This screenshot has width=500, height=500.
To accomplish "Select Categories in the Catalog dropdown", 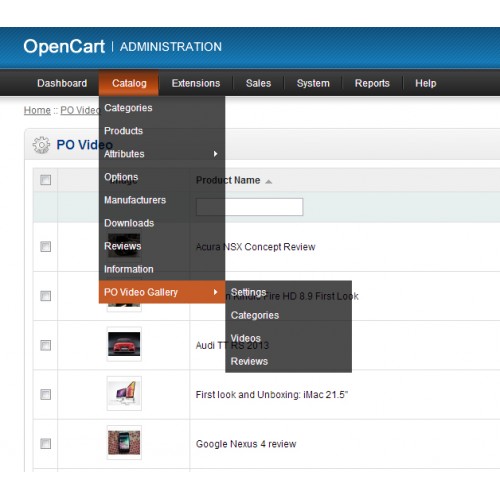I will point(162,108).
